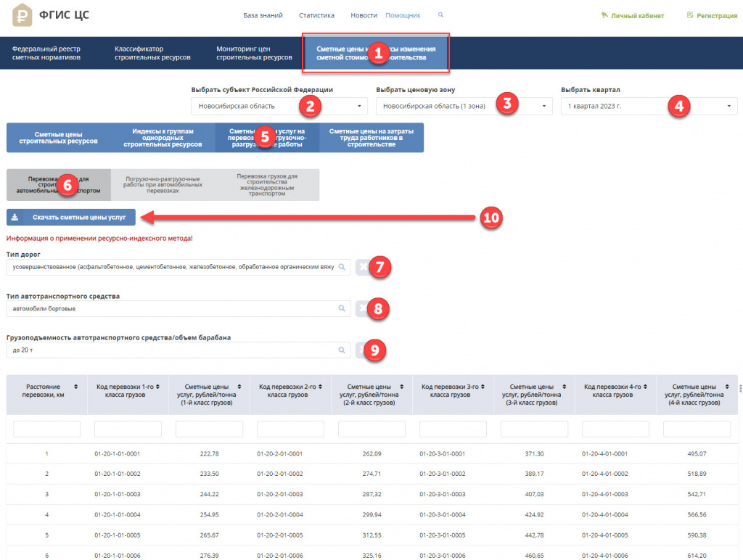Open Федеральный реестр сметных нормативов tab
Image resolution: width=743 pixels, height=560 pixels.
pyautogui.click(x=46, y=53)
